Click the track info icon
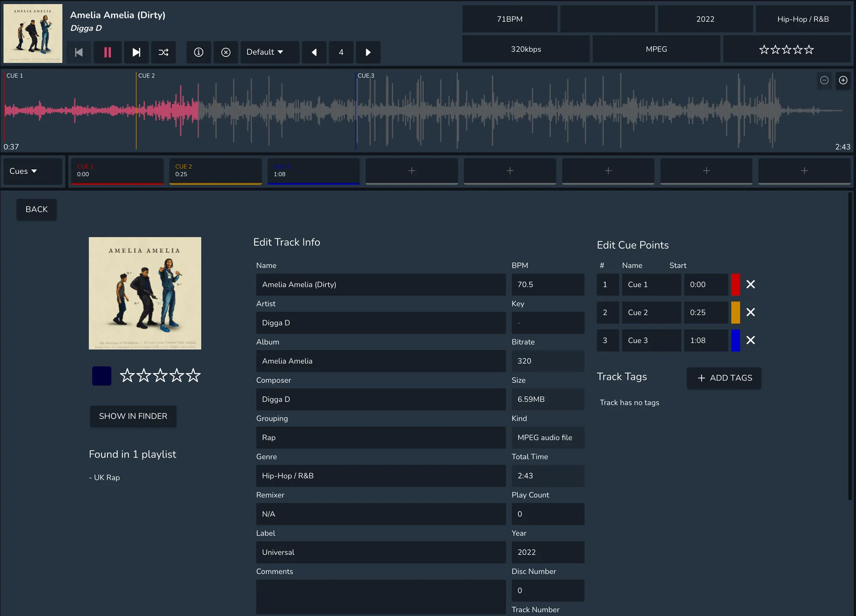 point(199,52)
